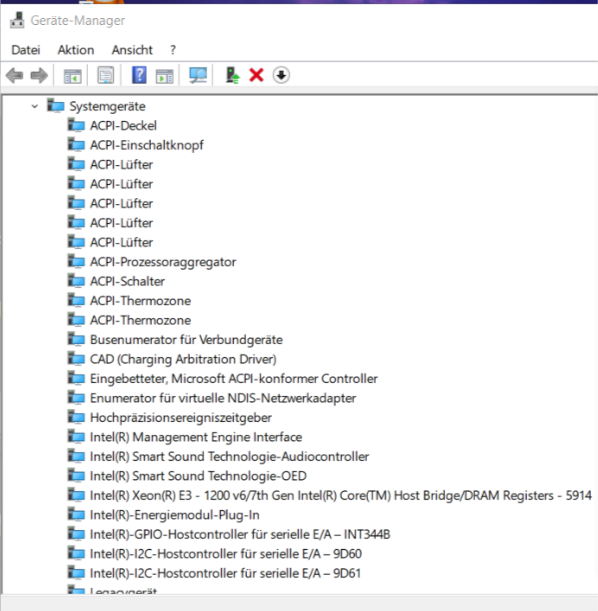598x611 pixels.
Task: Click the red X uninstall device icon
Action: [x=256, y=75]
